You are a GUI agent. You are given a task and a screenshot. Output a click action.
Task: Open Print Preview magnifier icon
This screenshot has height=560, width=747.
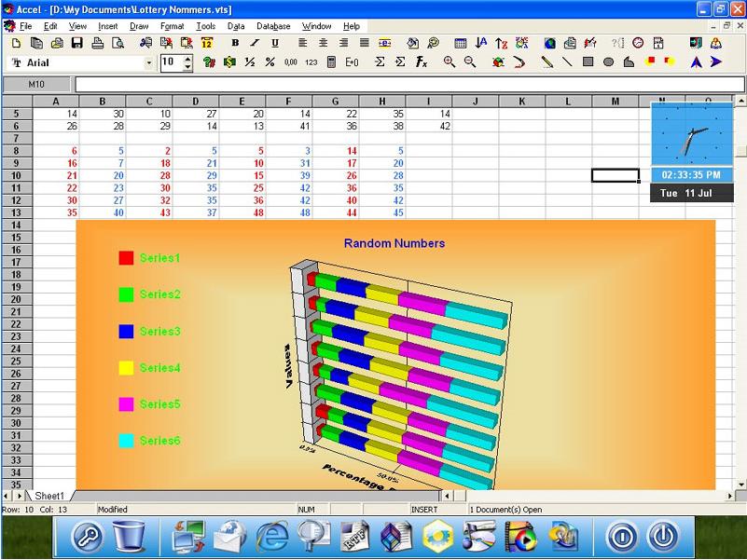[118, 44]
